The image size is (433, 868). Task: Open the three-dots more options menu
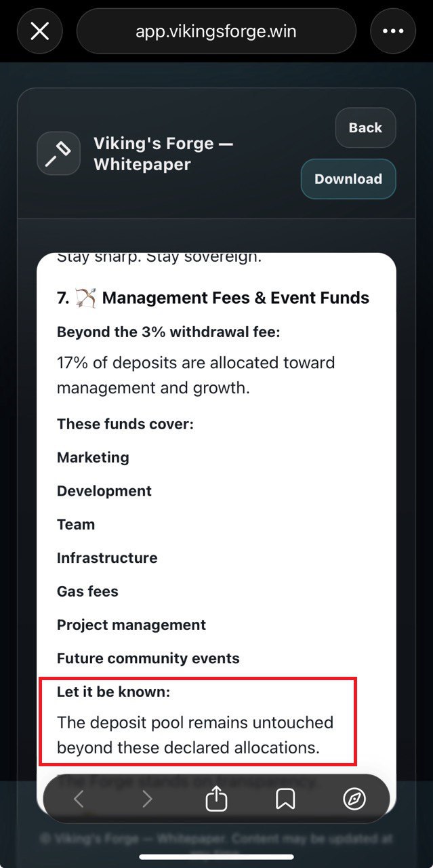click(x=393, y=31)
